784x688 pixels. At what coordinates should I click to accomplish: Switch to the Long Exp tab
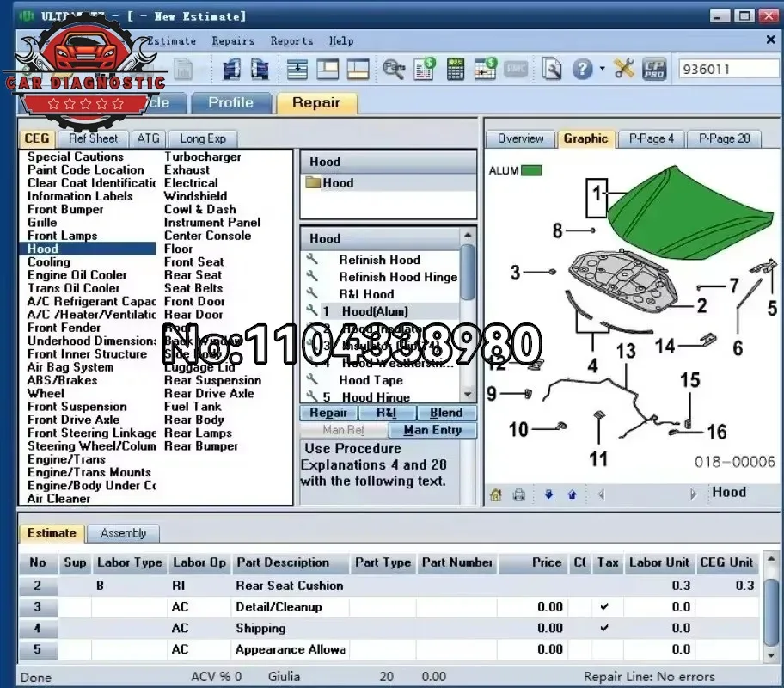[203, 138]
